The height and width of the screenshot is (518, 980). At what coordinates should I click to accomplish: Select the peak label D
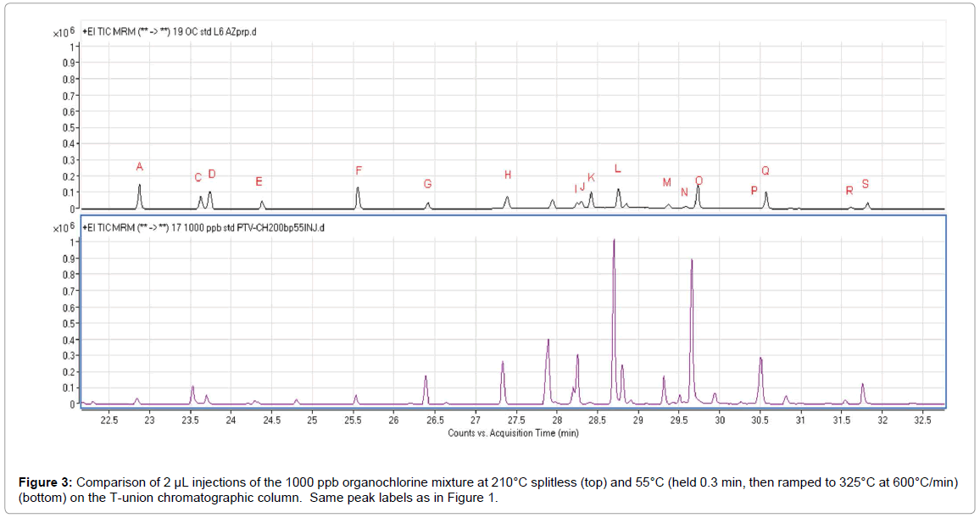212,174
